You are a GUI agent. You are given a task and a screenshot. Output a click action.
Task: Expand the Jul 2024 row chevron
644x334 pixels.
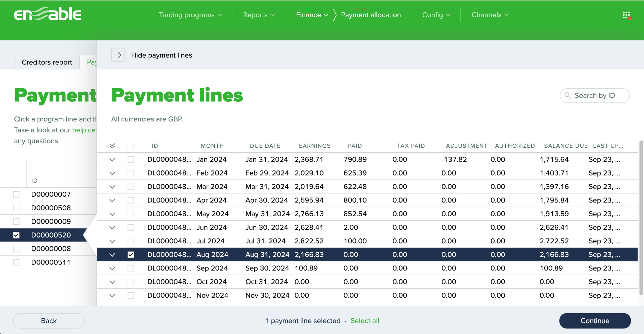[x=112, y=241]
